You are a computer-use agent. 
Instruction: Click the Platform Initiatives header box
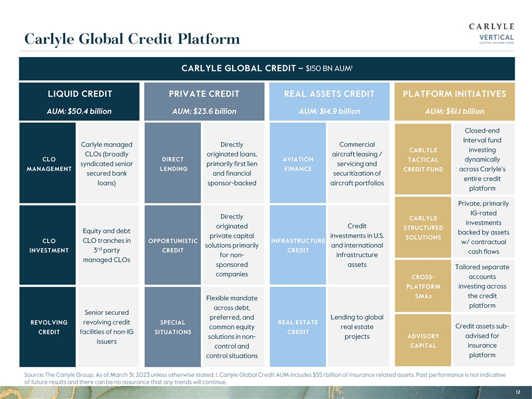pyautogui.click(x=454, y=101)
